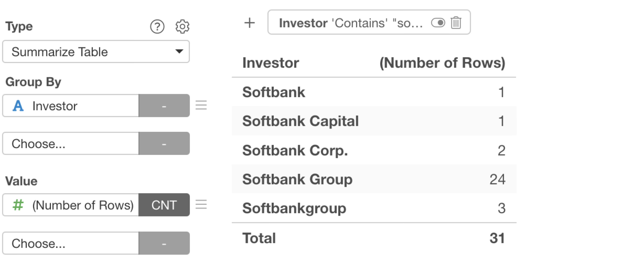This screenshot has width=644, height=272.
Task: Open the Investor Contains filter pill
Action: click(x=350, y=23)
